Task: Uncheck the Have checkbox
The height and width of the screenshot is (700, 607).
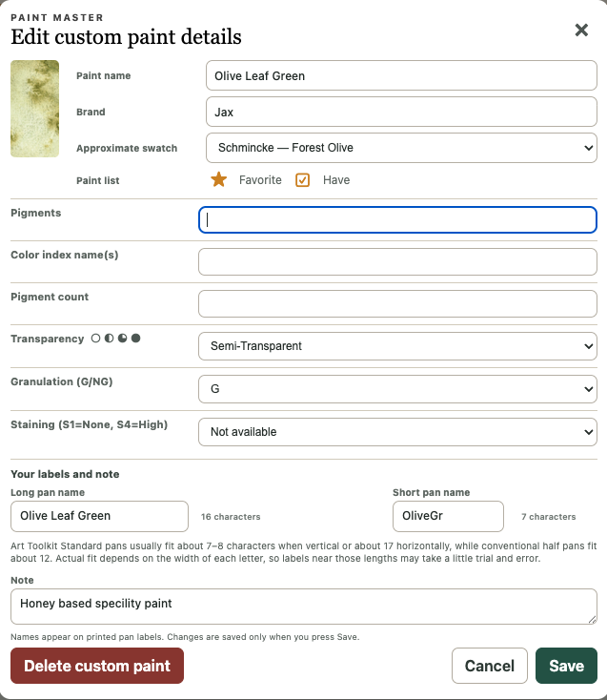Action: click(302, 180)
